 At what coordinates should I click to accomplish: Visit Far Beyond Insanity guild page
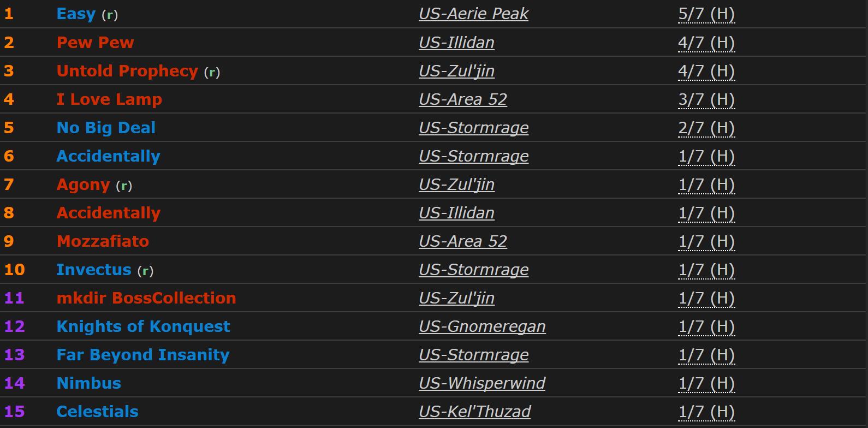[x=143, y=355]
